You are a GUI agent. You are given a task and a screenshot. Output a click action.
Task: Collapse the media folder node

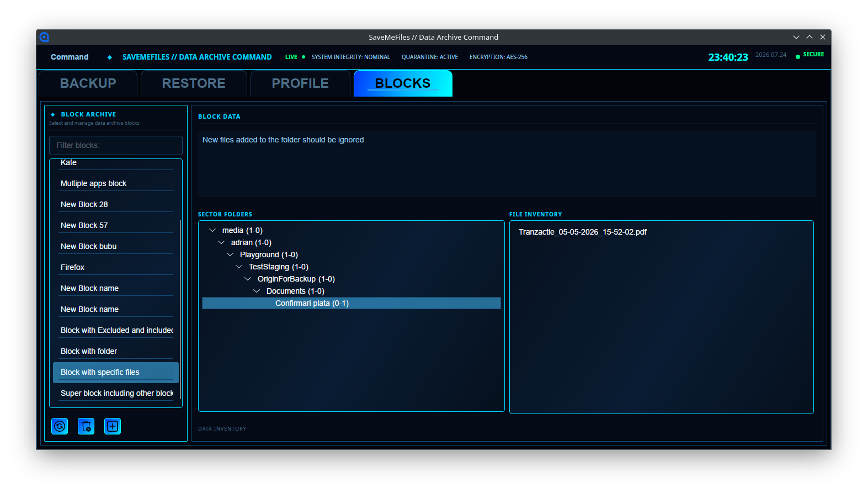(x=212, y=230)
